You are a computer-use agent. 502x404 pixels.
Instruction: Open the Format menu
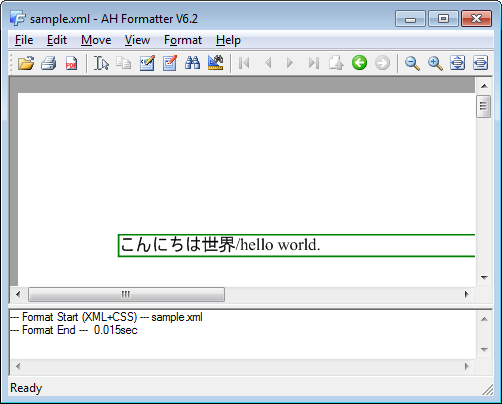coord(183,40)
